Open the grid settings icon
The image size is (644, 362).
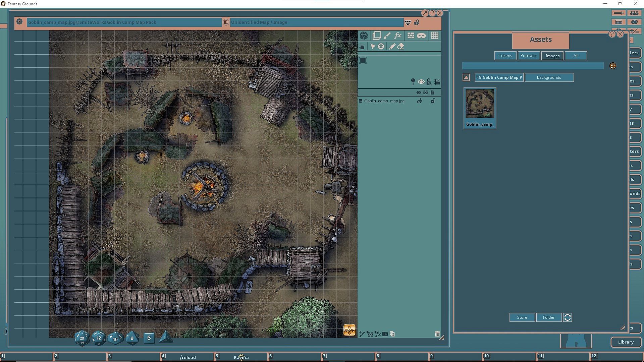pos(434,36)
